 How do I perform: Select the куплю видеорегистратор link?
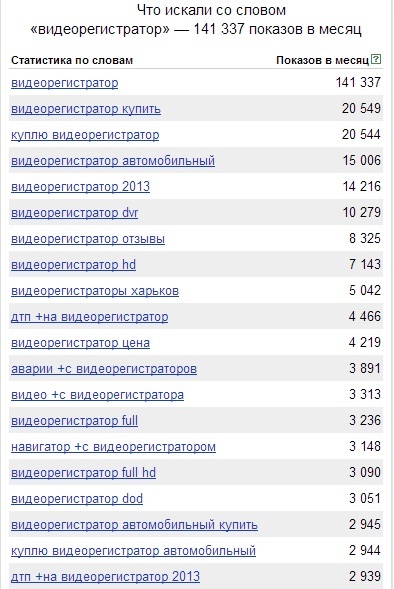coord(85,134)
